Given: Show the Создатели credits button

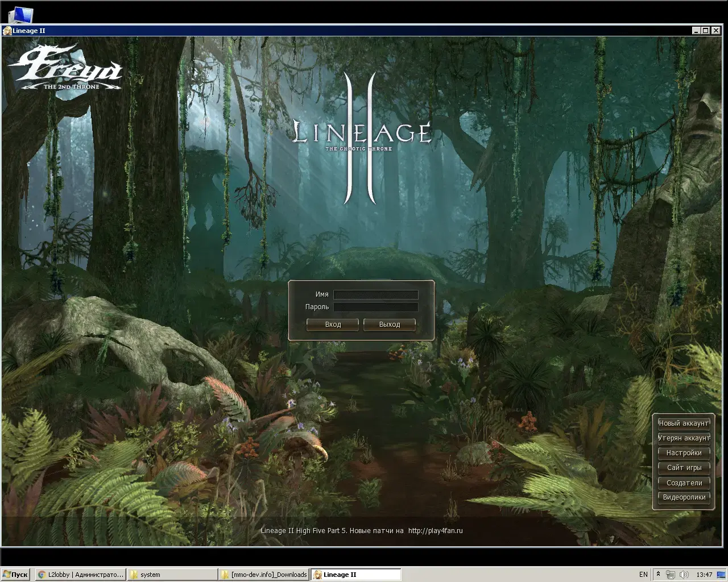Looking at the screenshot, I should (684, 483).
